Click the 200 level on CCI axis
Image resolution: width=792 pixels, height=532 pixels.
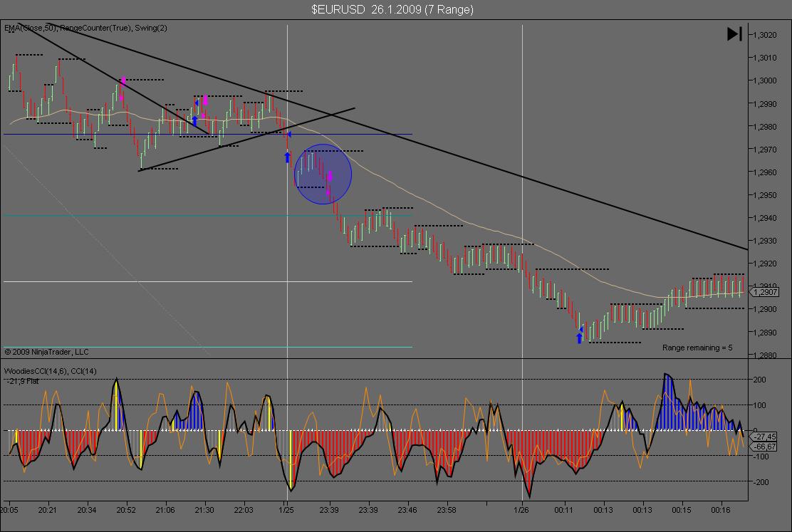pos(760,380)
